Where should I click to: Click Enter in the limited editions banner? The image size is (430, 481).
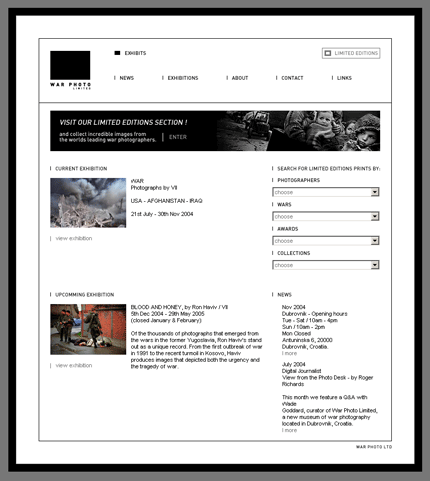coord(178,137)
